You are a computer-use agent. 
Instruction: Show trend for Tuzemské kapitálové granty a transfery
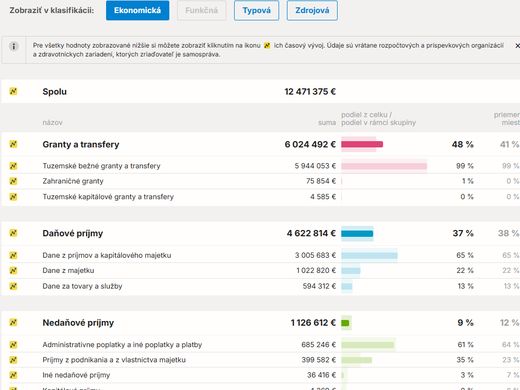(13, 197)
